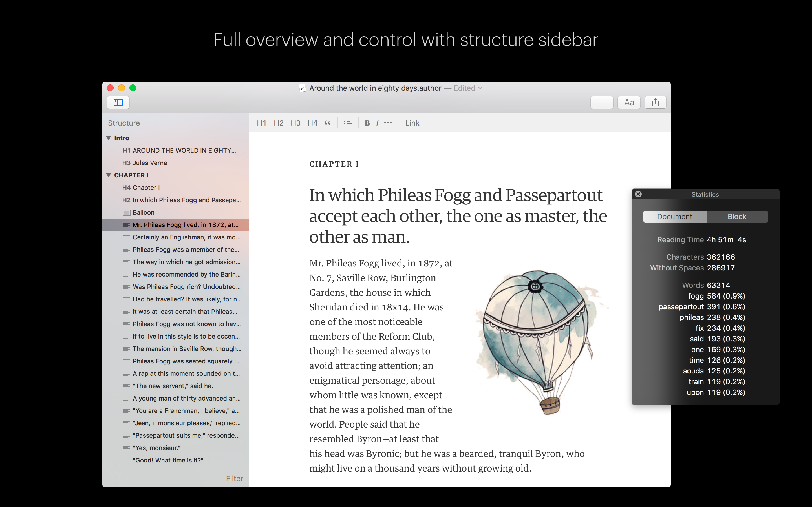Toggle the structure sidebar panel icon
Image resolution: width=812 pixels, height=507 pixels.
[118, 103]
